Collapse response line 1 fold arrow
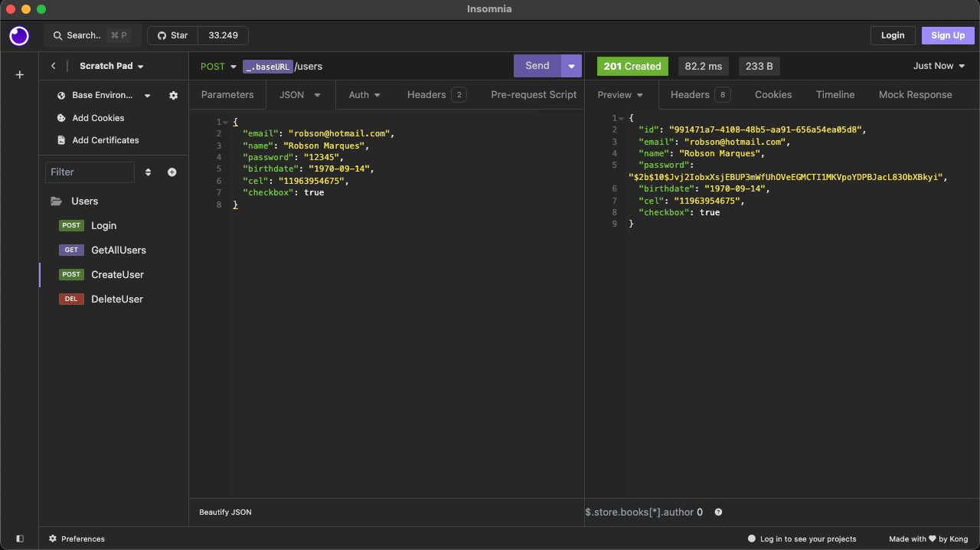This screenshot has width=980, height=550. 621,118
